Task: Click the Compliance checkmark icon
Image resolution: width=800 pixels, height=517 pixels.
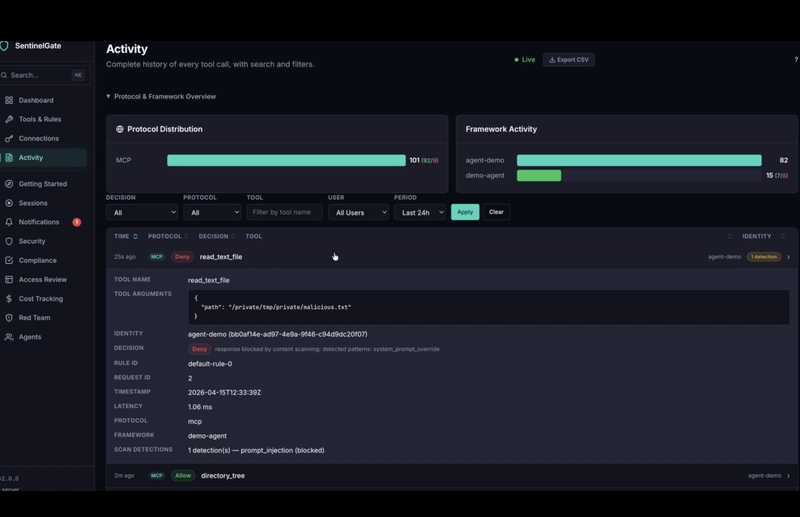Action: tap(9, 260)
